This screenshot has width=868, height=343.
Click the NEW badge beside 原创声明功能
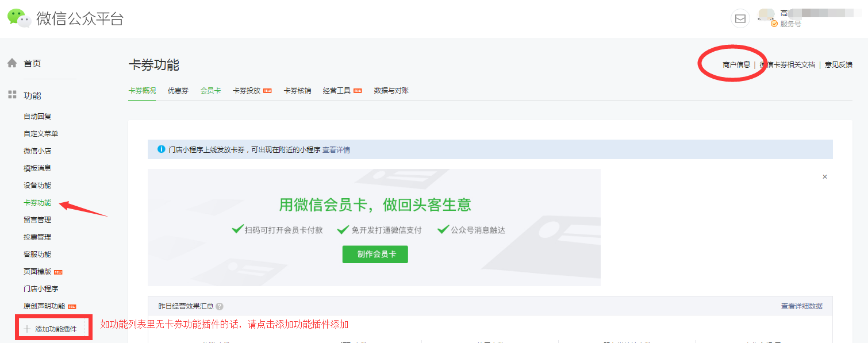coord(72,306)
